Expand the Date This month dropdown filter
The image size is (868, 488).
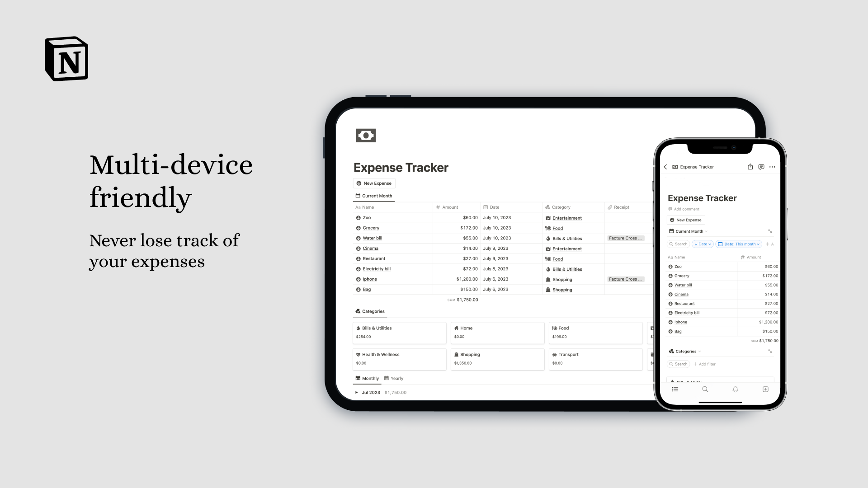click(x=739, y=244)
